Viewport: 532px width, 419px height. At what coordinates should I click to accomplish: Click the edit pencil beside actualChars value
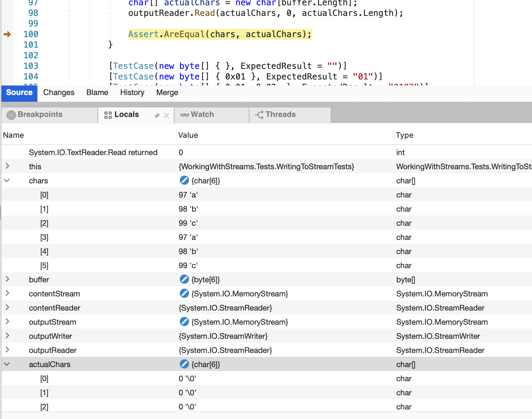point(184,364)
